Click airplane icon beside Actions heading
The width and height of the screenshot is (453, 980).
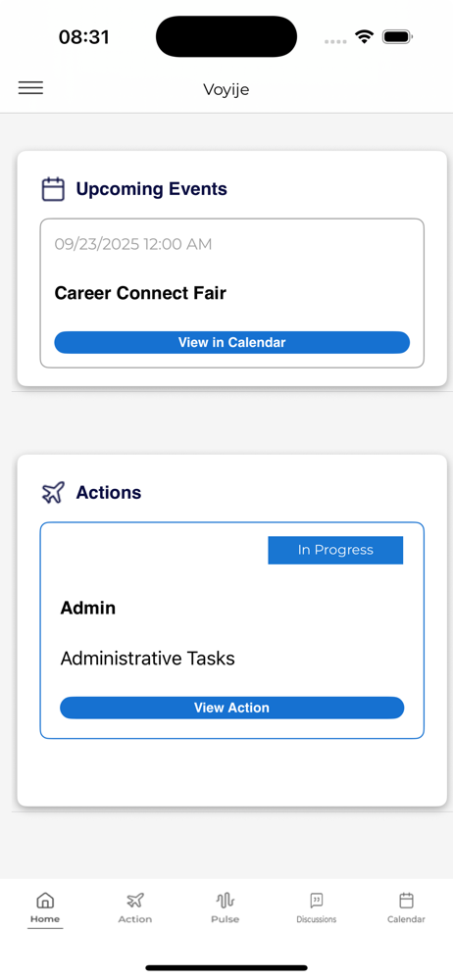[x=53, y=493]
